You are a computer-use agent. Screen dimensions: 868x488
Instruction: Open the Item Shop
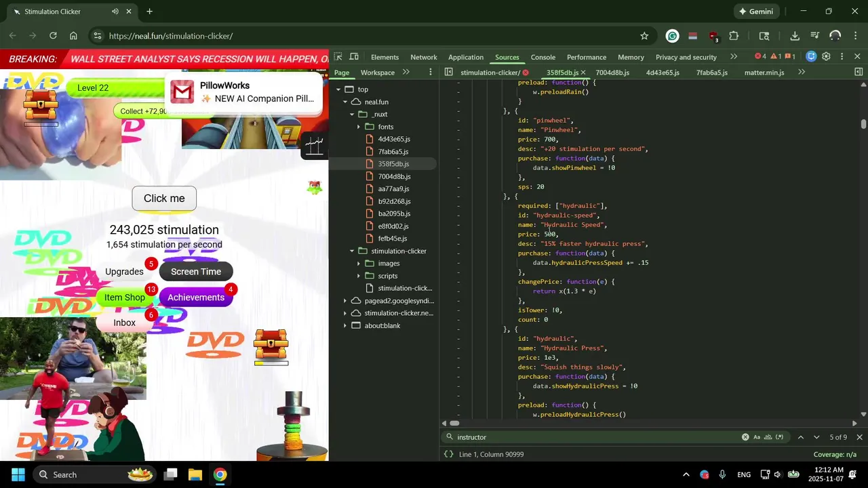coord(125,298)
